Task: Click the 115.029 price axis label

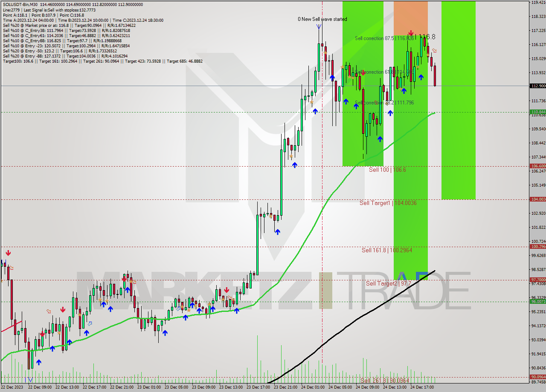Action: 537,58
